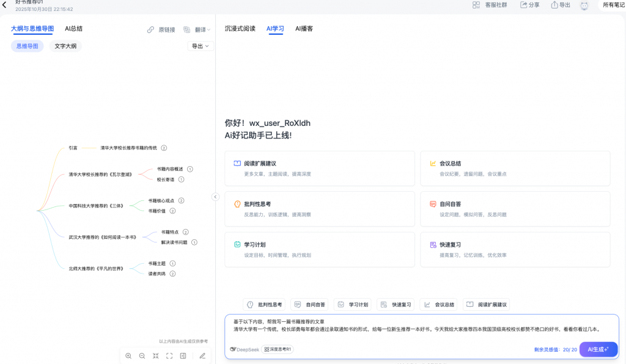Image resolution: width=626 pixels, height=364 pixels.
Task: Click the AI assistant robot icon in top right
Action: click(x=585, y=5)
